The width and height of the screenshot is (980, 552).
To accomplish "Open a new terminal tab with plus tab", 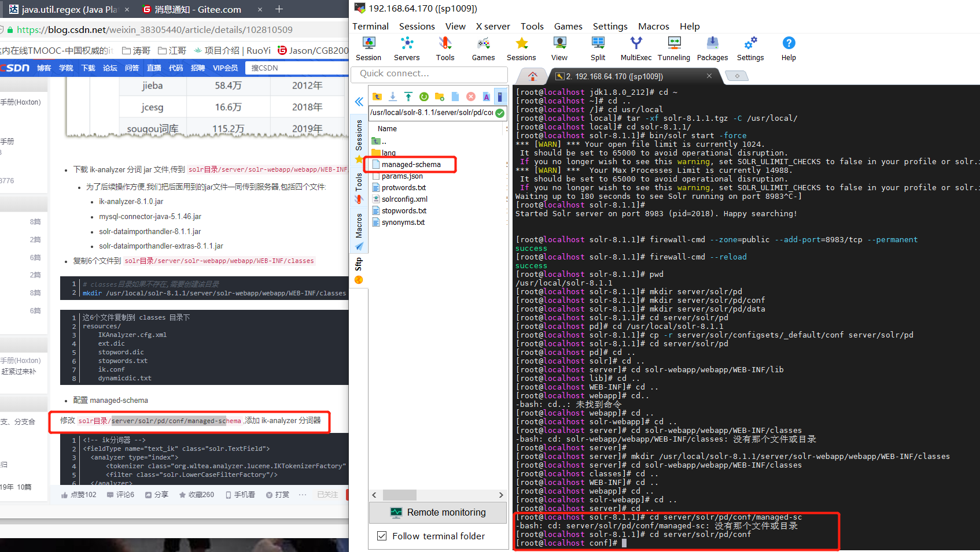I will pos(737,76).
